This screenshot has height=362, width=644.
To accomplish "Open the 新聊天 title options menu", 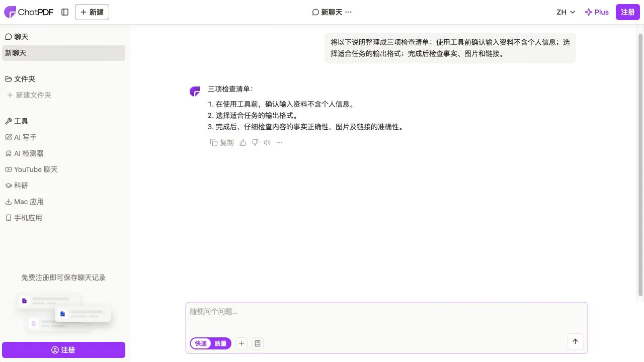I will pos(349,12).
